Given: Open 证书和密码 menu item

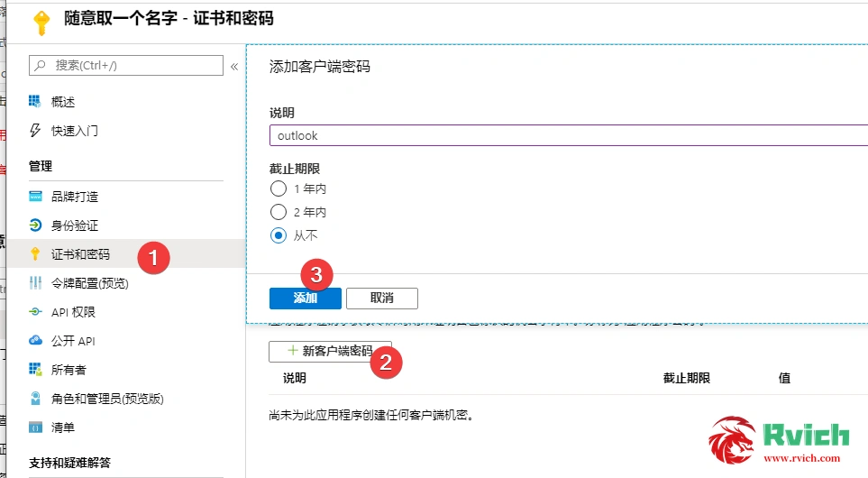Looking at the screenshot, I should click(80, 254).
